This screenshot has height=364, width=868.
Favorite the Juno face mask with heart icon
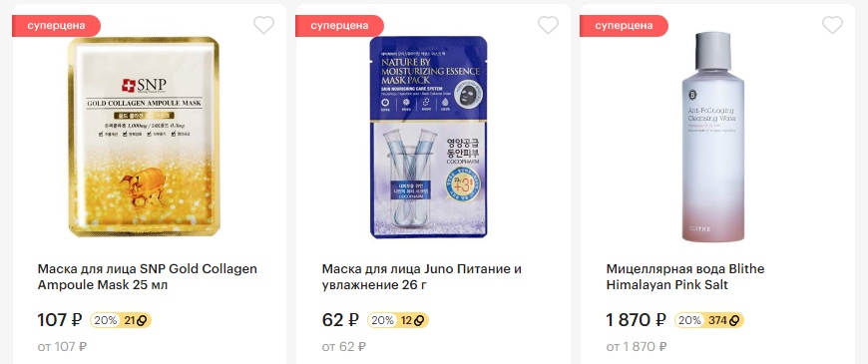tap(548, 25)
